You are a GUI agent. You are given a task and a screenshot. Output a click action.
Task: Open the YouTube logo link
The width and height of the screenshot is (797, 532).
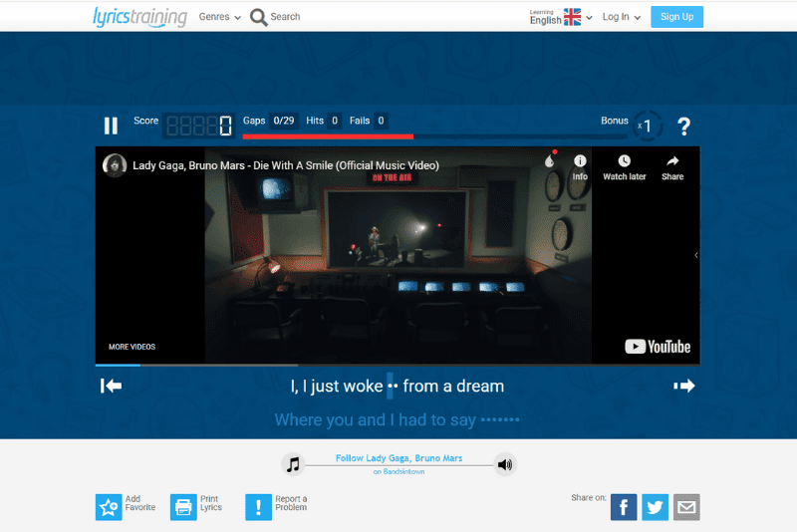pos(658,347)
